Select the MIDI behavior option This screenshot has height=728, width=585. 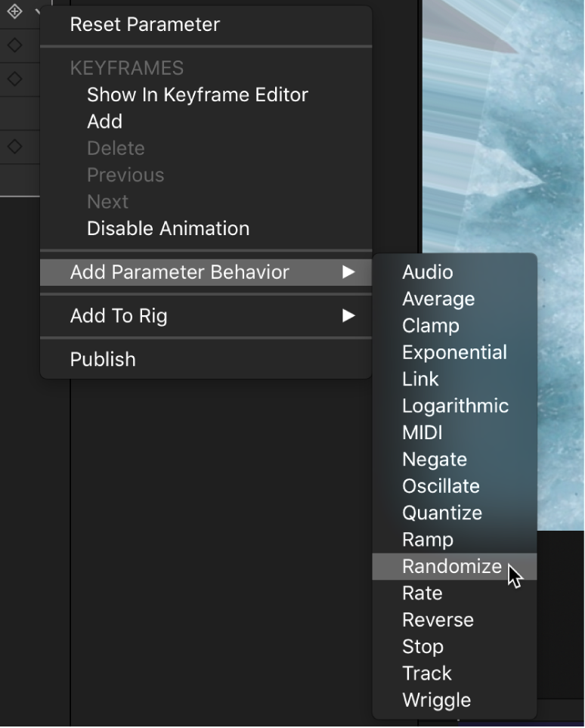422,432
